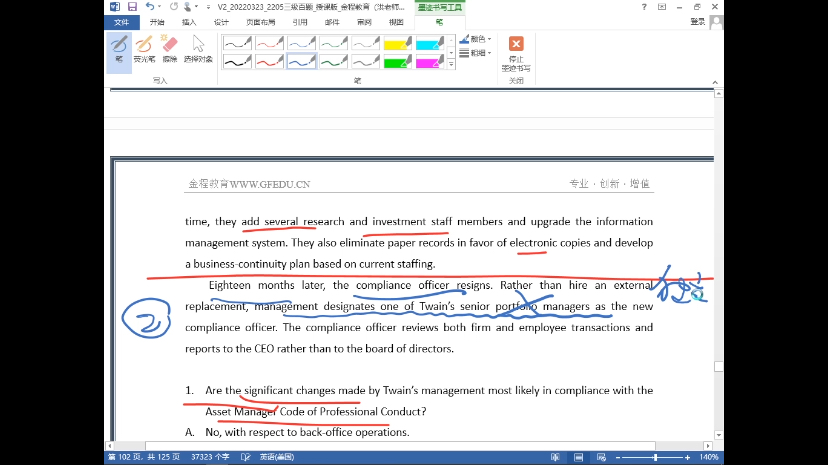Open the pen Thickness (粗细) dropdown
This screenshot has height=465, width=828.
click(475, 53)
